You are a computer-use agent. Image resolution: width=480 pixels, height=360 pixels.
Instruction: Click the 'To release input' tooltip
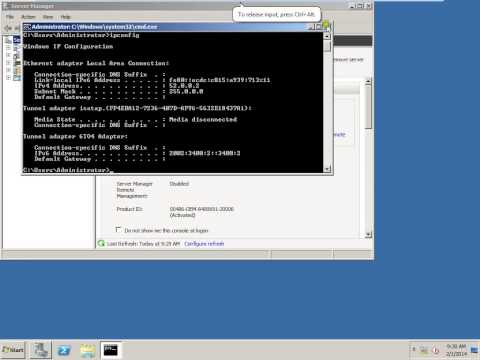point(276,14)
